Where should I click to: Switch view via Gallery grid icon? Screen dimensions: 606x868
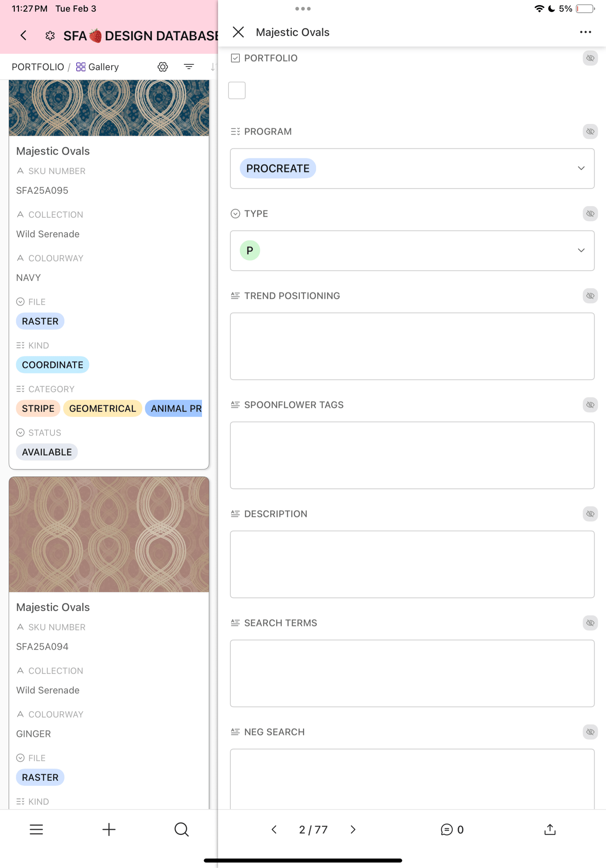[x=80, y=67]
